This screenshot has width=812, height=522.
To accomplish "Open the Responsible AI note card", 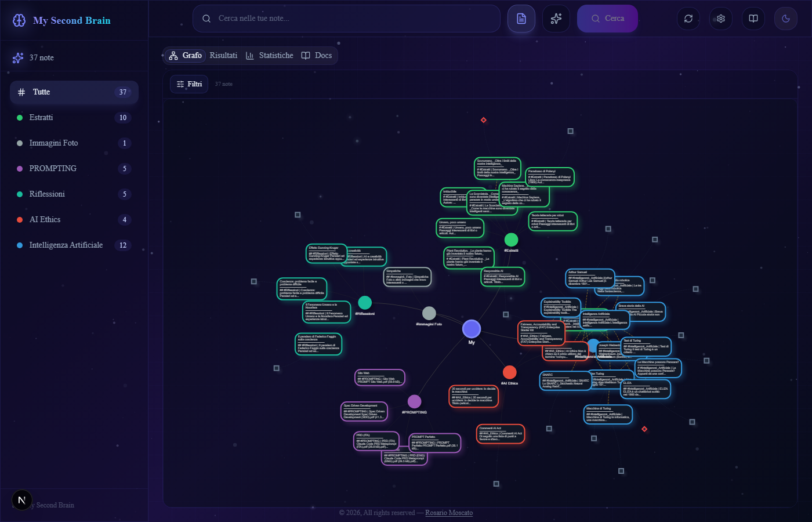I will tap(503, 277).
